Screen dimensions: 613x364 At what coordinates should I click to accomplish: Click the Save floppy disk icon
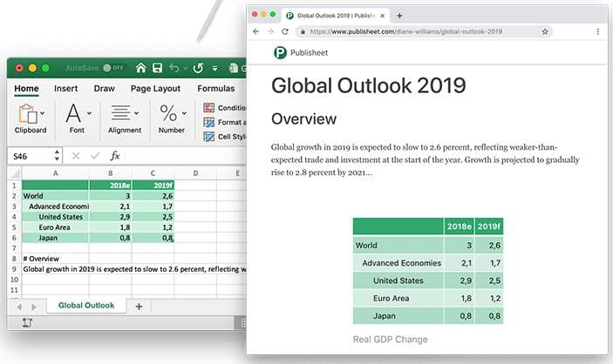pos(157,68)
